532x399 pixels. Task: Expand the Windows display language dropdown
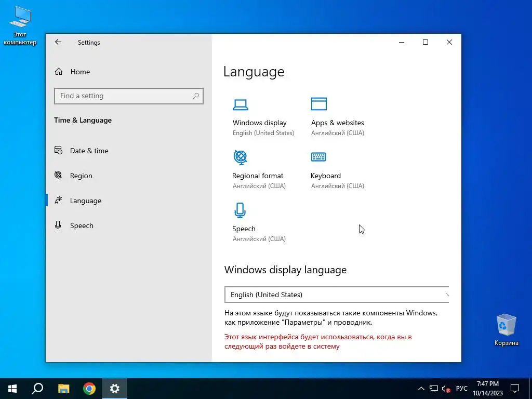pos(337,295)
